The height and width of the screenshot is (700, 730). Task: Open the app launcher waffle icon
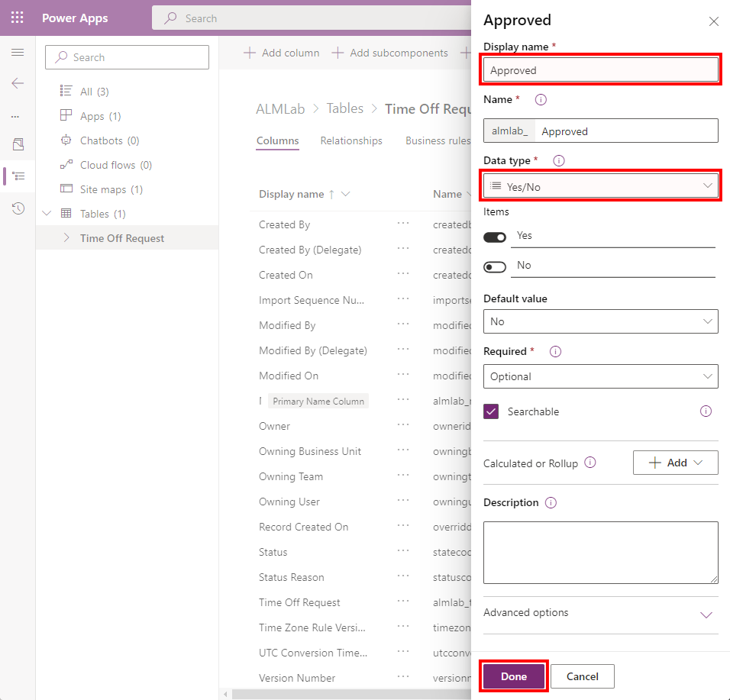coord(18,18)
